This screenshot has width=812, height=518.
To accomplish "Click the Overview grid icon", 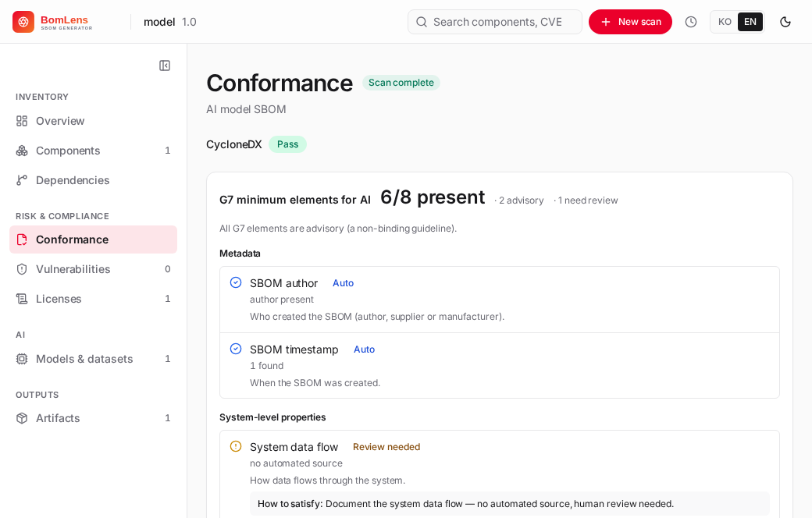I will click(22, 121).
